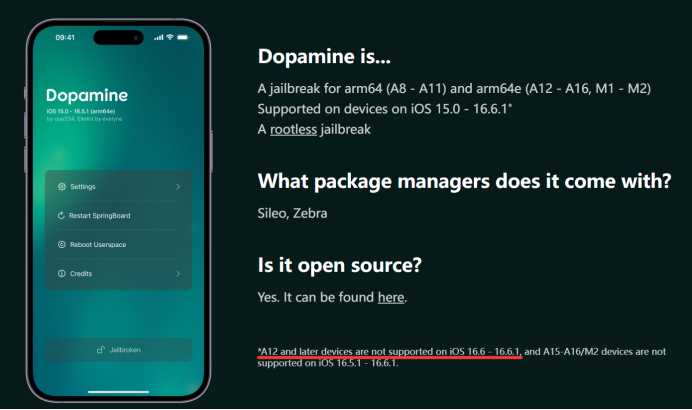This screenshot has width=692, height=410.
Task: Tap the Wi-Fi icon in phone status bar
Action: pos(170,37)
